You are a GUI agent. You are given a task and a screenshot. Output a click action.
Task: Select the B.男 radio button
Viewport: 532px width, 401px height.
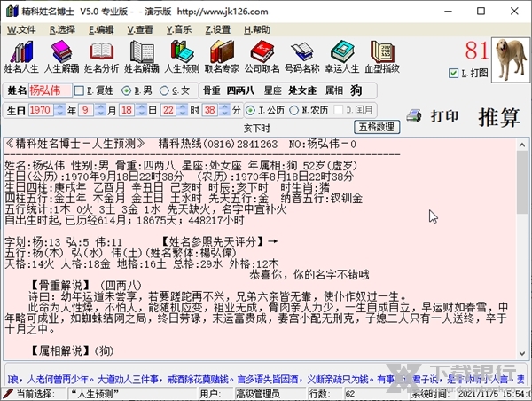(x=126, y=90)
